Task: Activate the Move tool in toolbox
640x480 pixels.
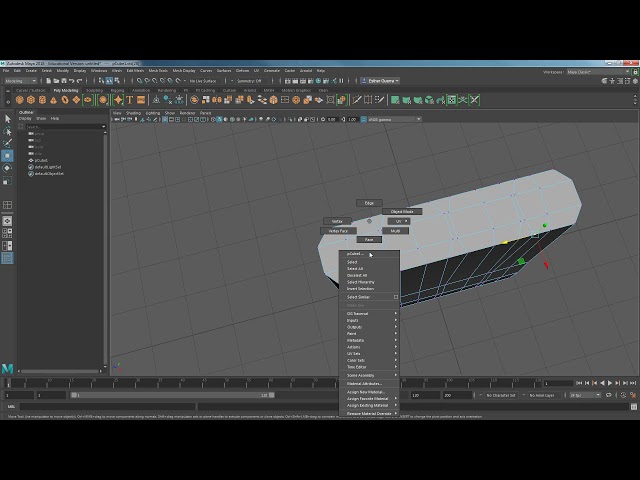Action: (x=7, y=156)
